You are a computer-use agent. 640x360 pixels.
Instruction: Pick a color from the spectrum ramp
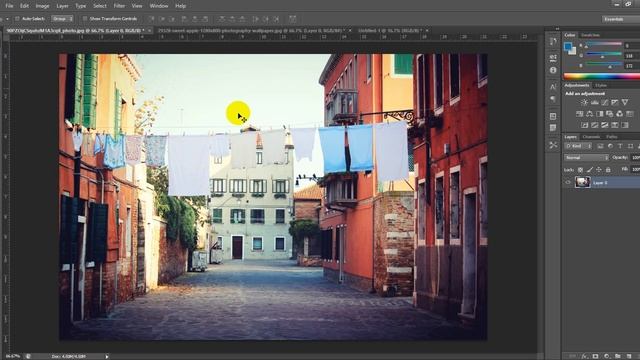click(x=602, y=76)
